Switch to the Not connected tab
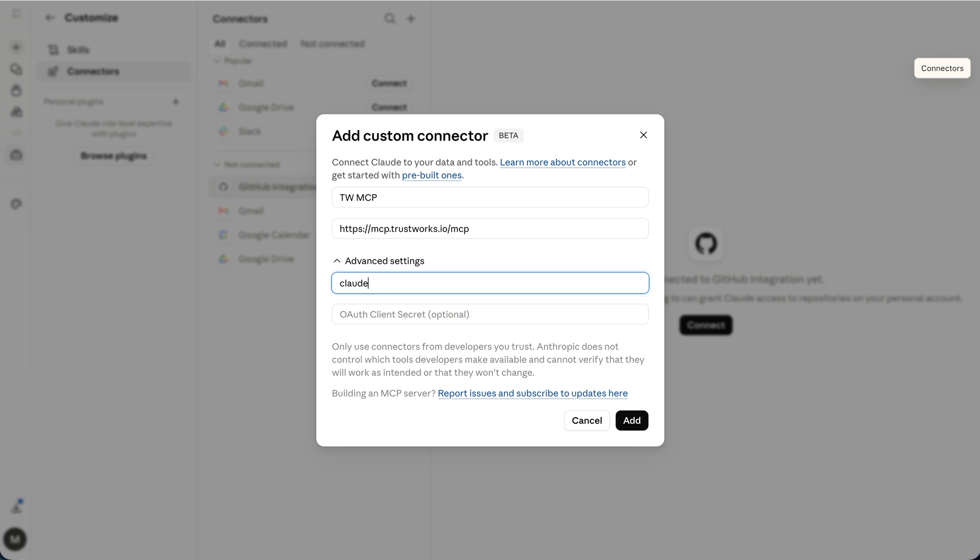The image size is (980, 560). click(x=333, y=44)
